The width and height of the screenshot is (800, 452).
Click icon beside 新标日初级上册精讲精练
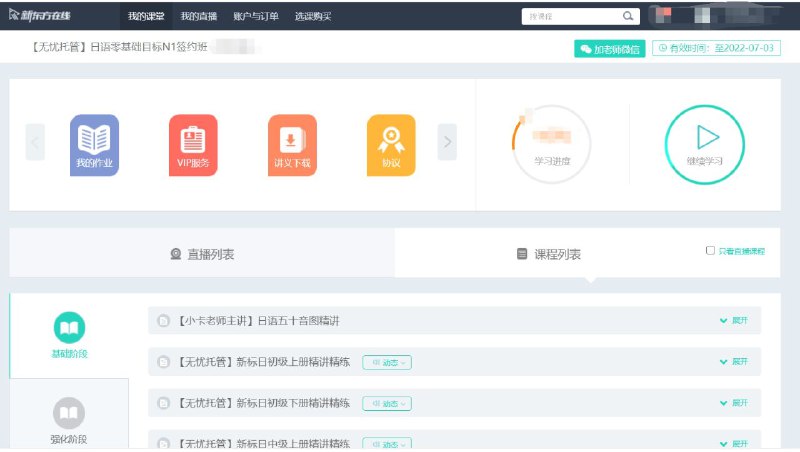pyautogui.click(x=163, y=362)
